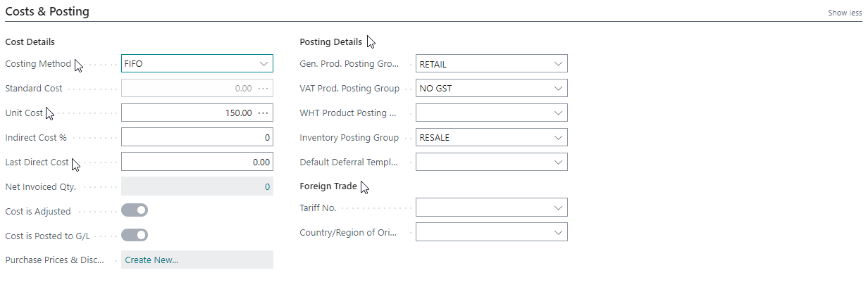The image size is (868, 287).
Task: Toggle the Cost is Adjusted switch
Action: [x=135, y=210]
